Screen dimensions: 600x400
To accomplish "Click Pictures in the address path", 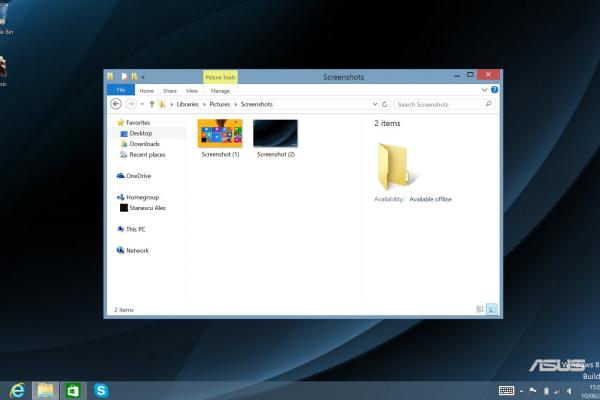I will pyautogui.click(x=220, y=104).
